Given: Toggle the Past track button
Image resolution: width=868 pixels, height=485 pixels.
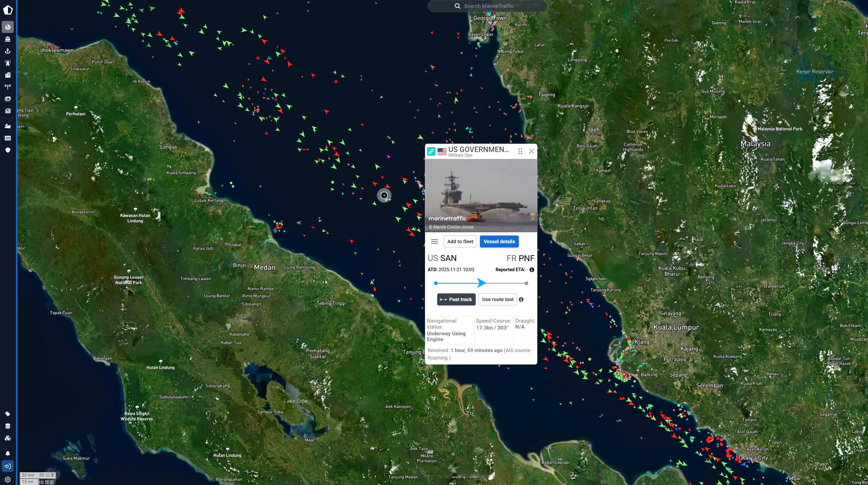Looking at the screenshot, I should [x=456, y=299].
